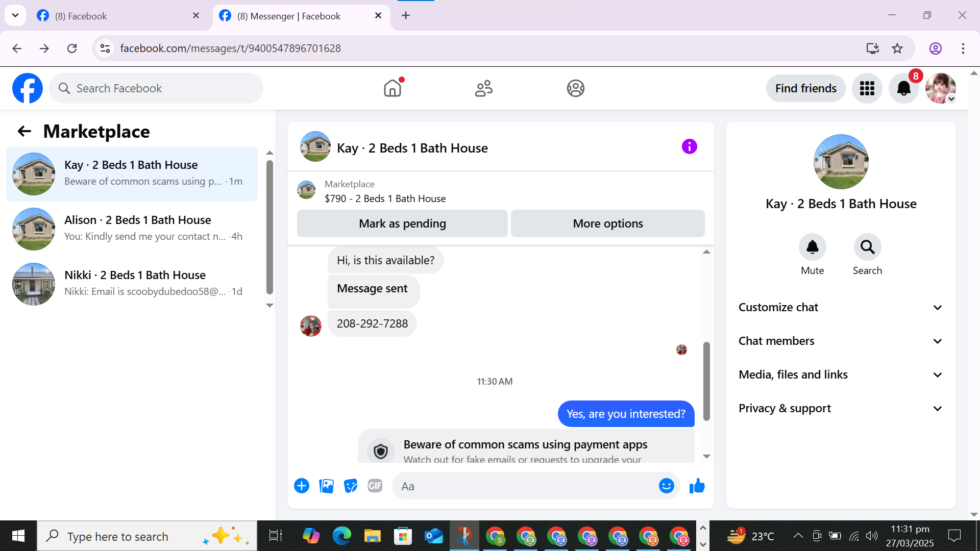Show hidden system tray icons chevron
This screenshot has height=551, width=980.
click(797, 536)
